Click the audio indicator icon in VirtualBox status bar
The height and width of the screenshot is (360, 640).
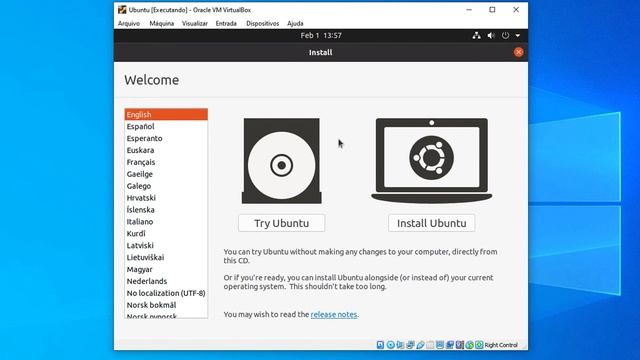(400, 345)
